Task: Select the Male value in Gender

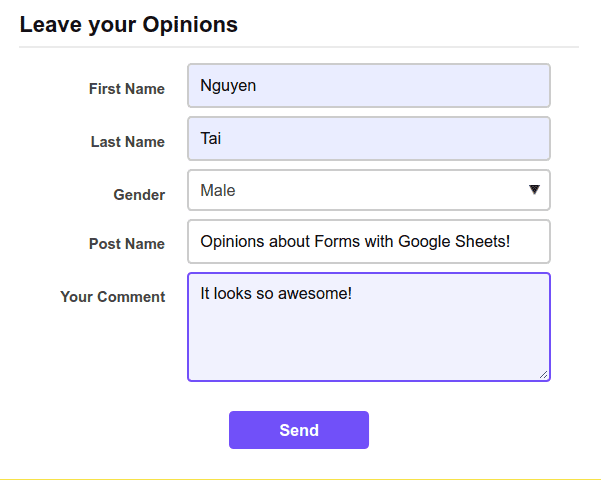Action: [x=218, y=191]
